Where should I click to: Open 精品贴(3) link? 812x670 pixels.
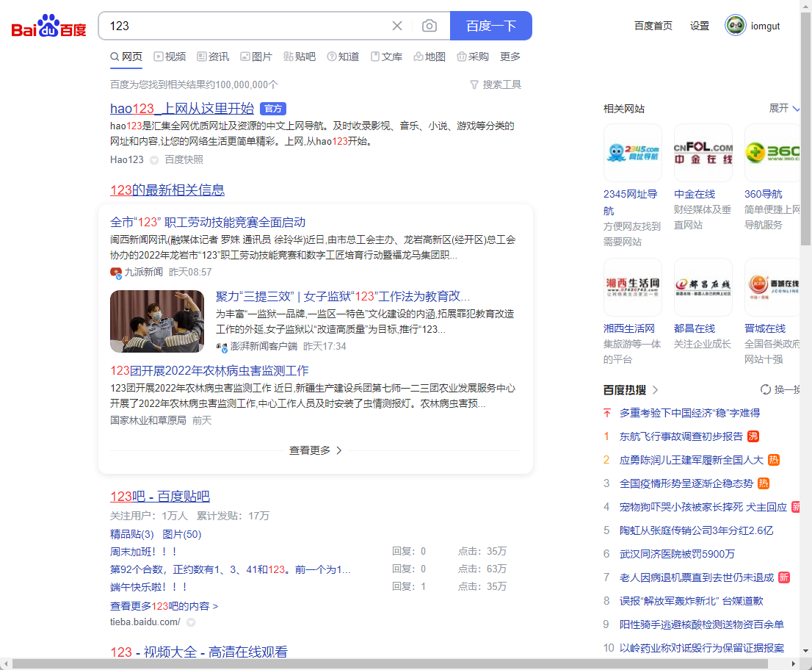pos(132,534)
